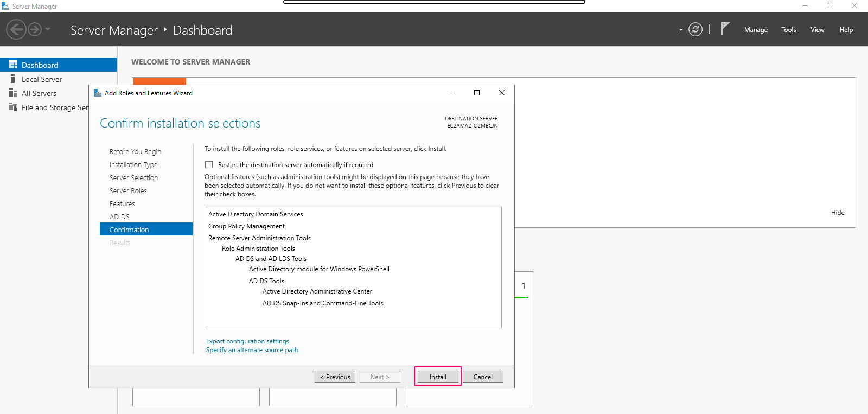The width and height of the screenshot is (868, 414).
Task: Click Active Directory Domain Services in list
Action: (x=256, y=214)
